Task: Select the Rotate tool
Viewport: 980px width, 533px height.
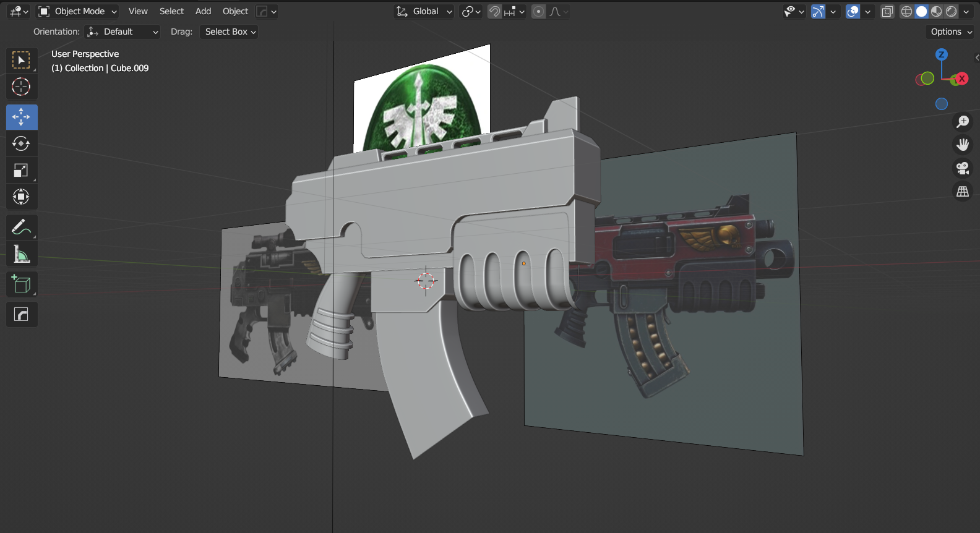Action: coord(21,143)
